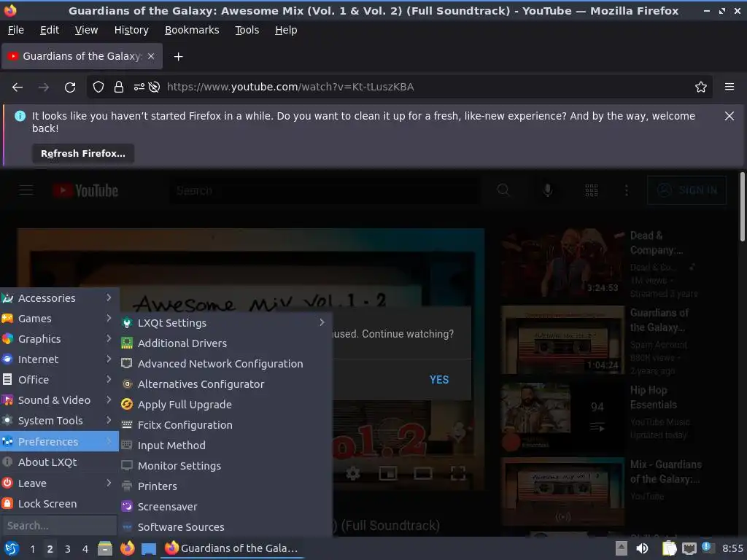Image resolution: width=747 pixels, height=560 pixels.
Task: Click the volume speaker tray icon
Action: click(642, 548)
